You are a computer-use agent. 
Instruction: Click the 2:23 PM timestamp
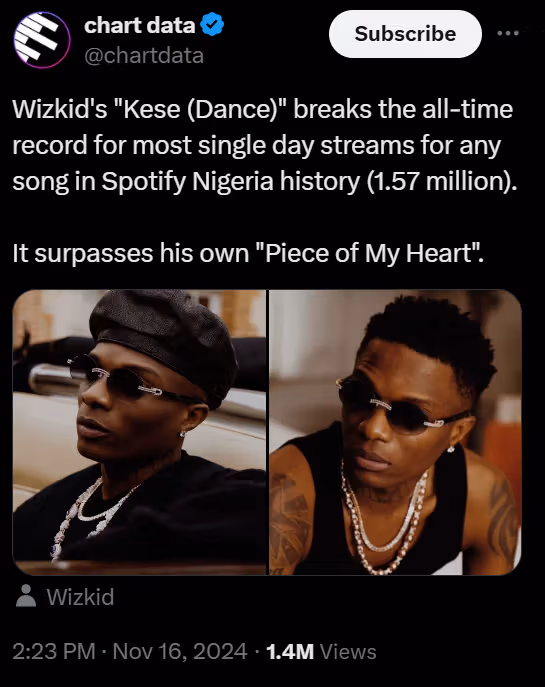tap(54, 652)
